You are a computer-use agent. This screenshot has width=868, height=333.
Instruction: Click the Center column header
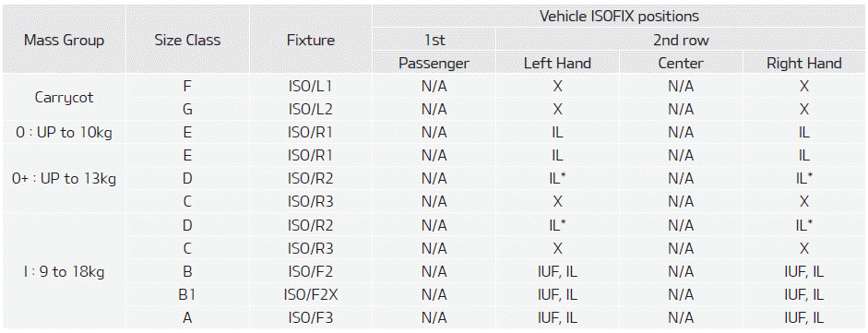[x=681, y=63]
